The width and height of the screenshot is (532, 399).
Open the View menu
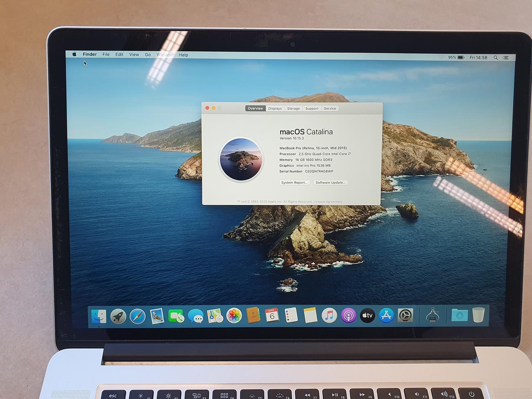click(134, 54)
